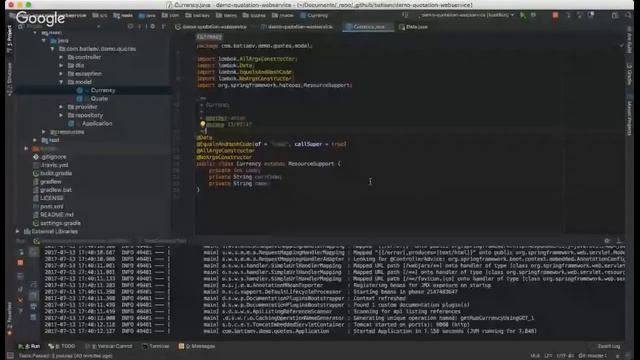Image resolution: width=640 pixels, height=360 pixels.
Task: Click the close X icon in Run sidebar
Action: tap(20, 300)
